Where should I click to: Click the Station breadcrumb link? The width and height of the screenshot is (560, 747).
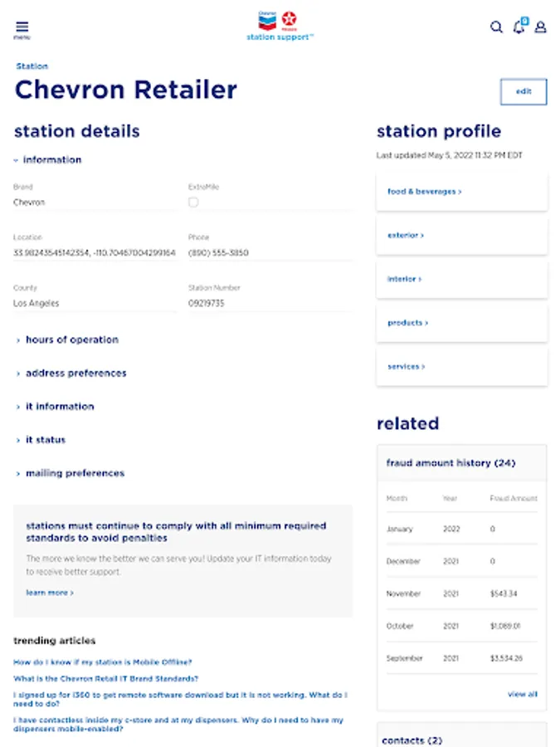point(32,66)
